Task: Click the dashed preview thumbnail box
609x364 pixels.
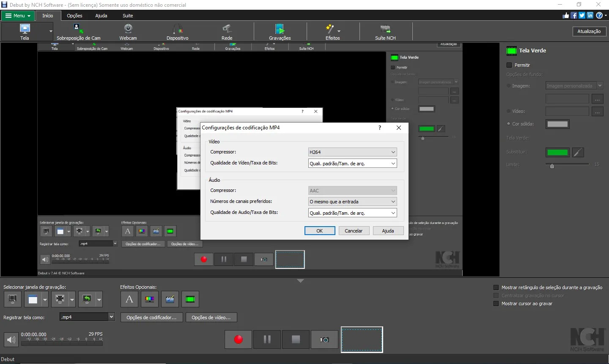Action: (x=362, y=339)
